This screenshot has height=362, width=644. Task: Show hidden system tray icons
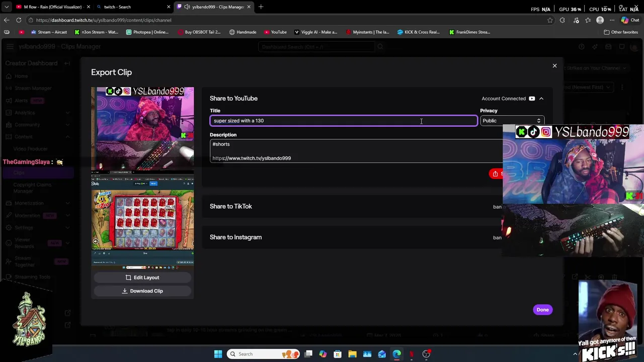pos(575,354)
